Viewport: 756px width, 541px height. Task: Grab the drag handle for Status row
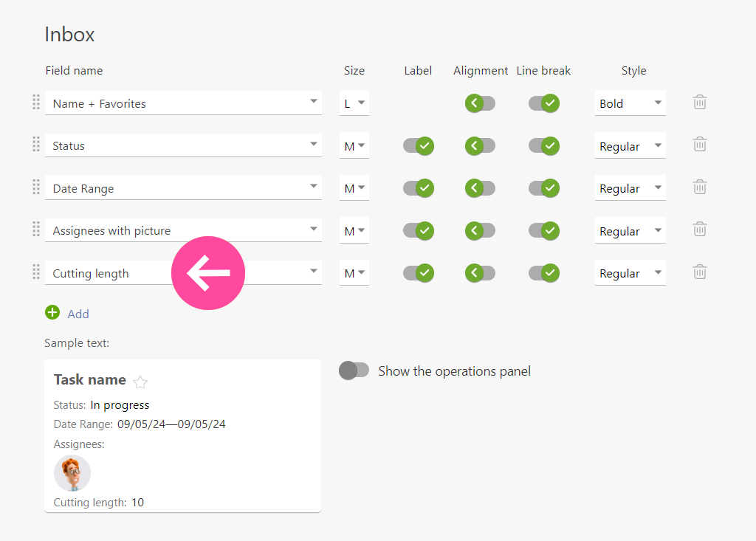click(36, 144)
